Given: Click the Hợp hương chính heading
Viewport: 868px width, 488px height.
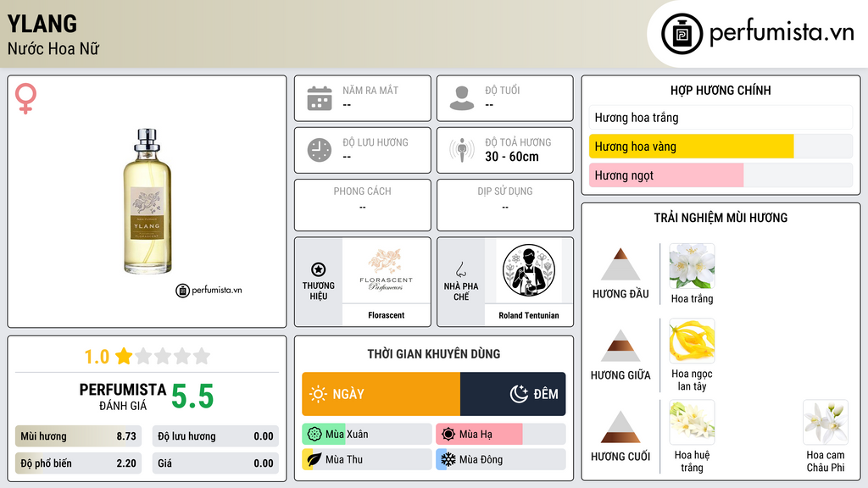Looking at the screenshot, I should click(x=721, y=90).
